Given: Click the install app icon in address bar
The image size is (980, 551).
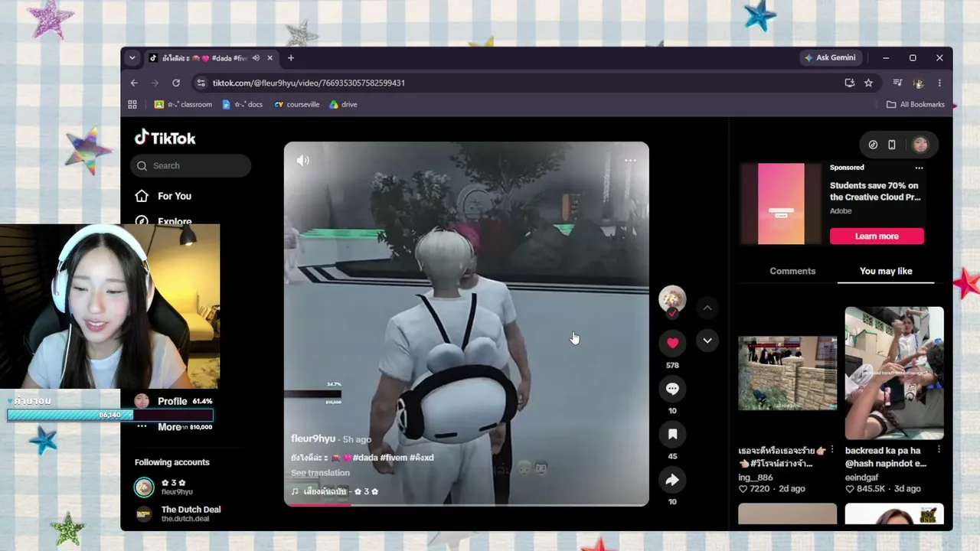Looking at the screenshot, I should [x=849, y=83].
